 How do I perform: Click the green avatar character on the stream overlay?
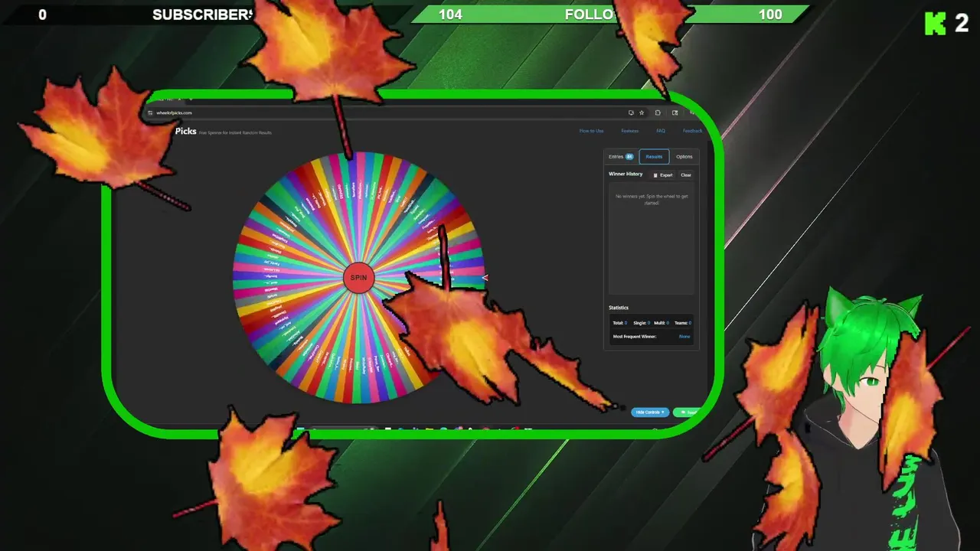click(x=869, y=421)
